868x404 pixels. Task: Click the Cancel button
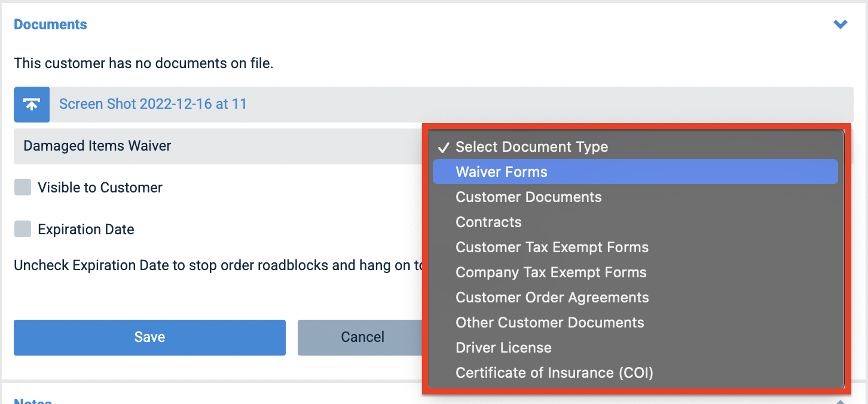360,337
